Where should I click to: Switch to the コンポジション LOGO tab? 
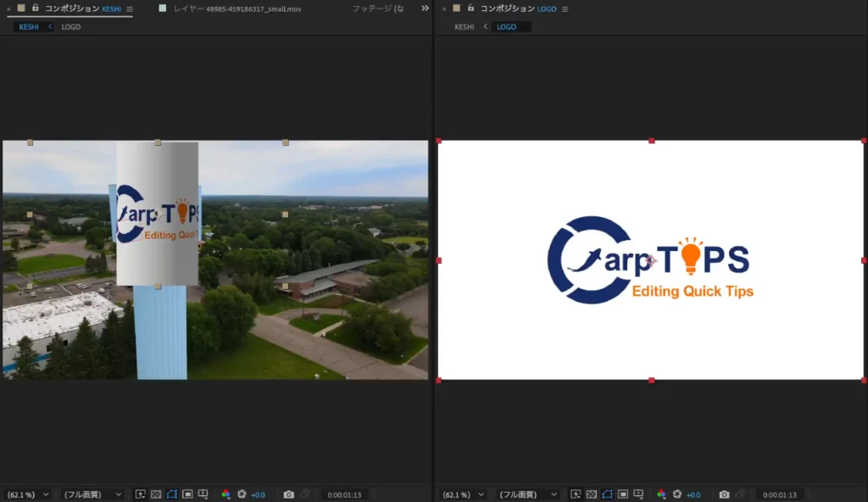[x=518, y=8]
